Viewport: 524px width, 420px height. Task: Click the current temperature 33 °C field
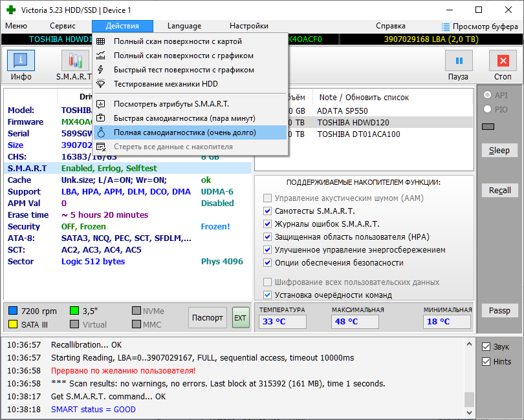point(283,322)
